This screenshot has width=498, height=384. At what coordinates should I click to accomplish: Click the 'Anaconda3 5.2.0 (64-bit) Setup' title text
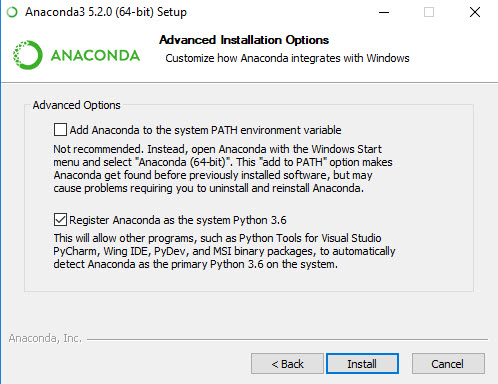[x=106, y=12]
